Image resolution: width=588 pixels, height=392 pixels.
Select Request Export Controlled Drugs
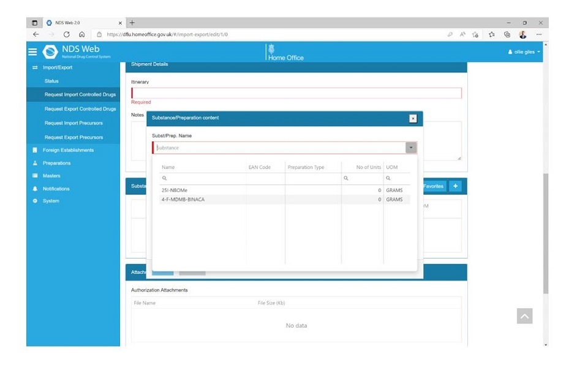point(80,109)
